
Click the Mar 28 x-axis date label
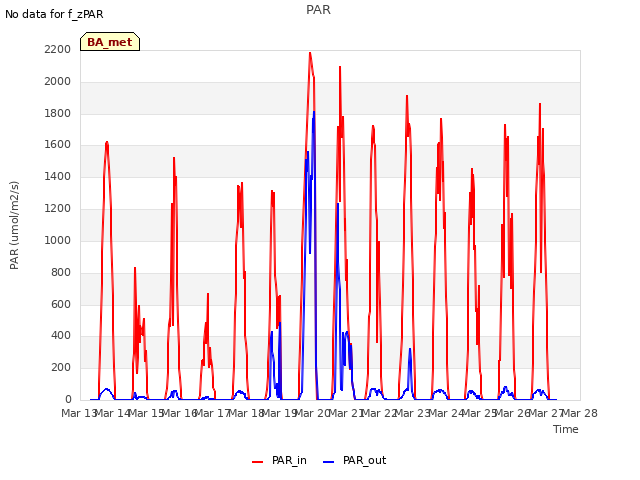580,413
